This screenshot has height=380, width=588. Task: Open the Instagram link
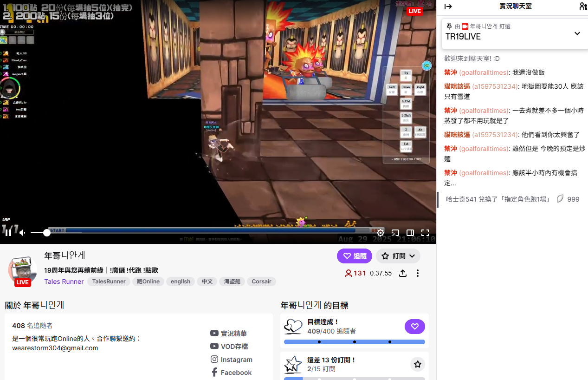[232, 360]
